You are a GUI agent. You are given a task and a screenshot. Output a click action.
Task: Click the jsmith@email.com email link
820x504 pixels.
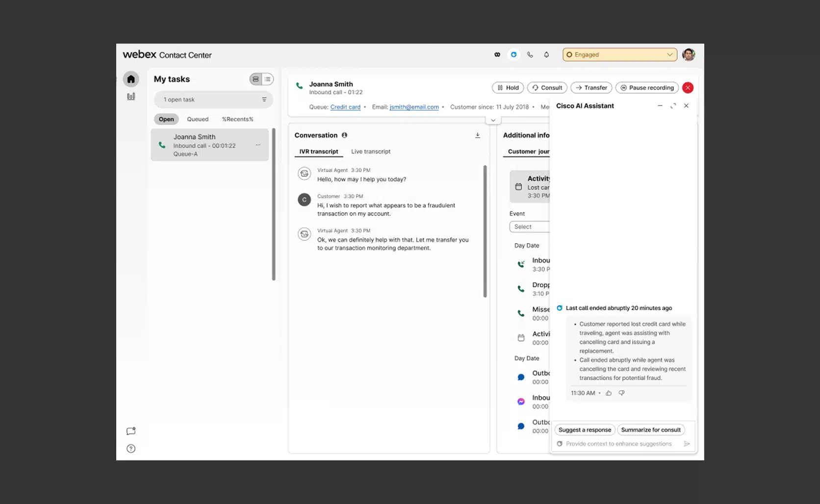[414, 107]
